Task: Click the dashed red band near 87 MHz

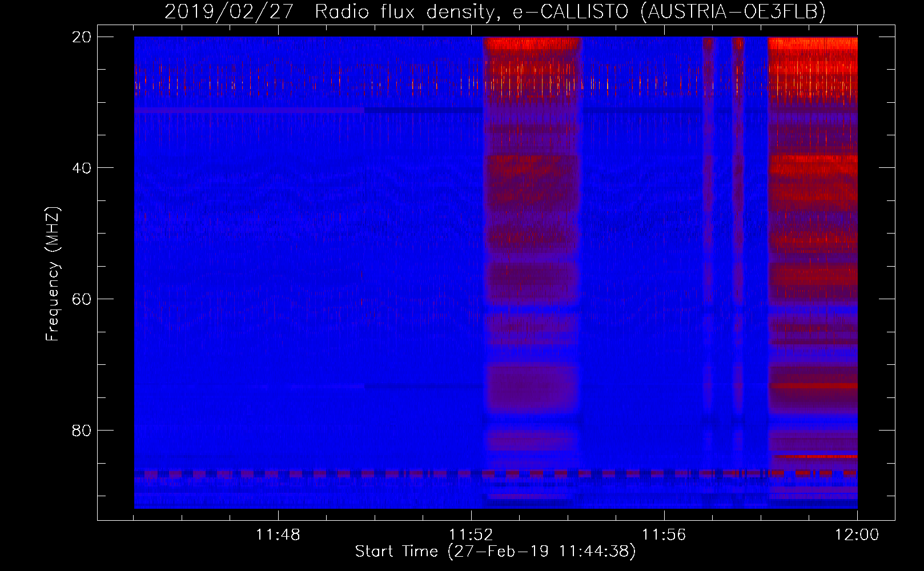Action: pos(496,473)
